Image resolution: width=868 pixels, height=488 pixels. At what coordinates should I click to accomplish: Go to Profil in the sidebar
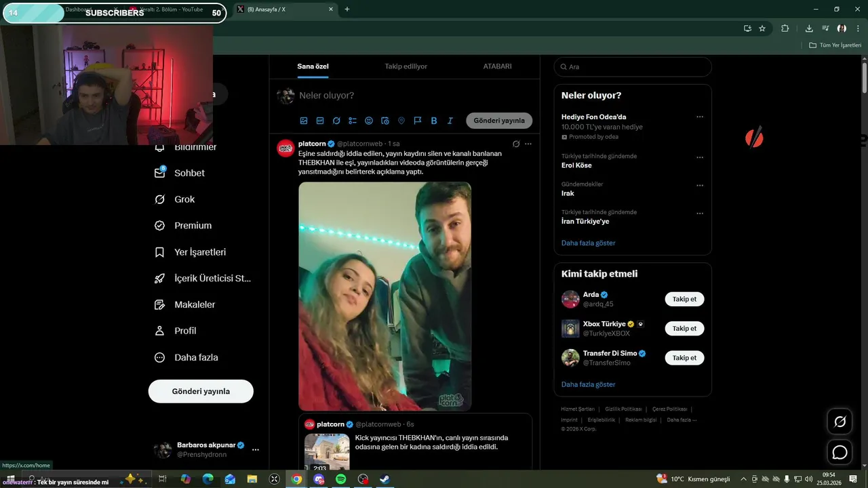pyautogui.click(x=176, y=331)
